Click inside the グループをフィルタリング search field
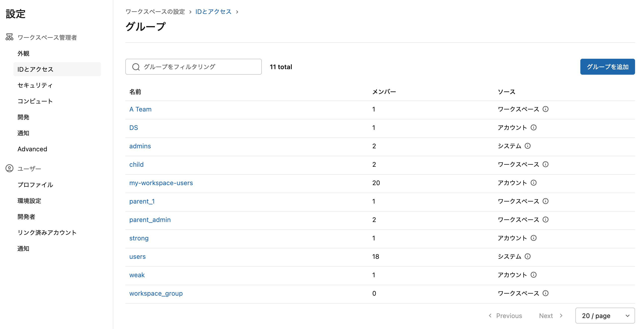Screen dimensions: 644x329 pos(194,66)
